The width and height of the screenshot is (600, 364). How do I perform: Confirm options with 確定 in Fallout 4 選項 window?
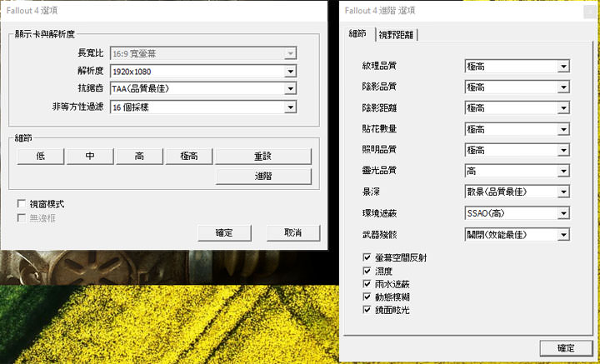pos(225,233)
